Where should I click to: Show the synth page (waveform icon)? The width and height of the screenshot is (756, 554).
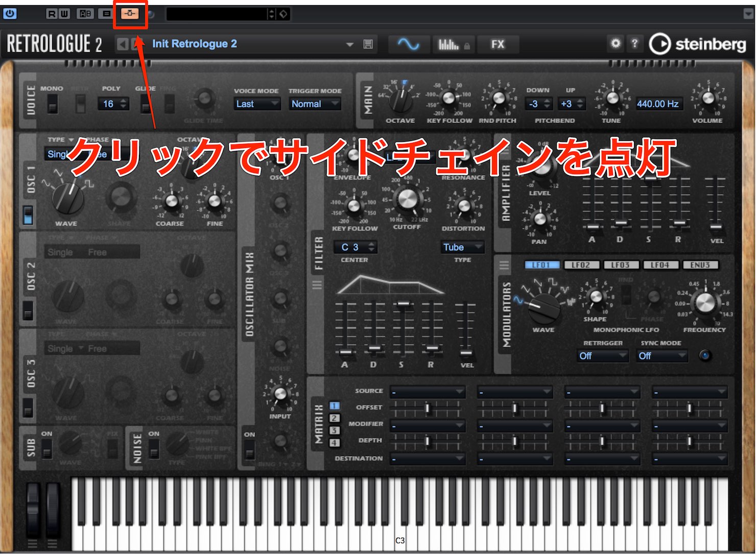pyautogui.click(x=409, y=44)
